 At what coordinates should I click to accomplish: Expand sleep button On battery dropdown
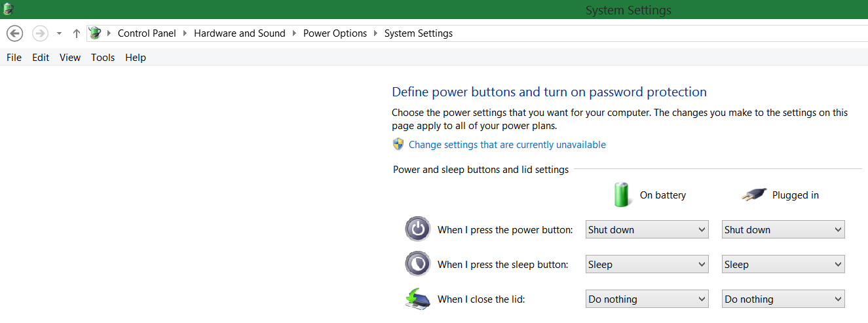click(647, 265)
